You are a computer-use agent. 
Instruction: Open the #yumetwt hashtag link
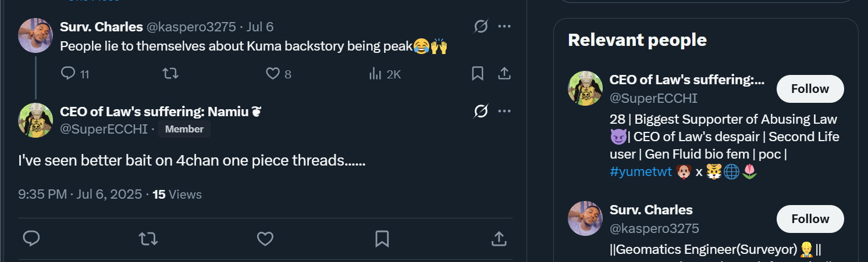[641, 172]
